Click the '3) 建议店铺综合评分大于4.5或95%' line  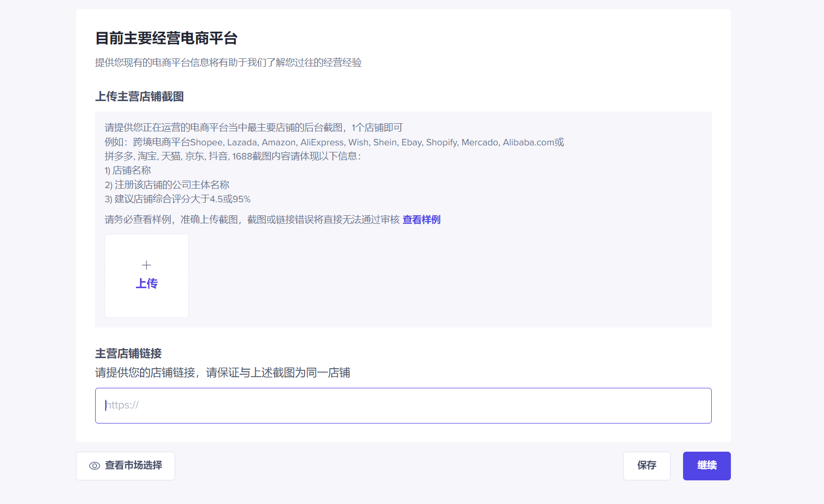[177, 199]
